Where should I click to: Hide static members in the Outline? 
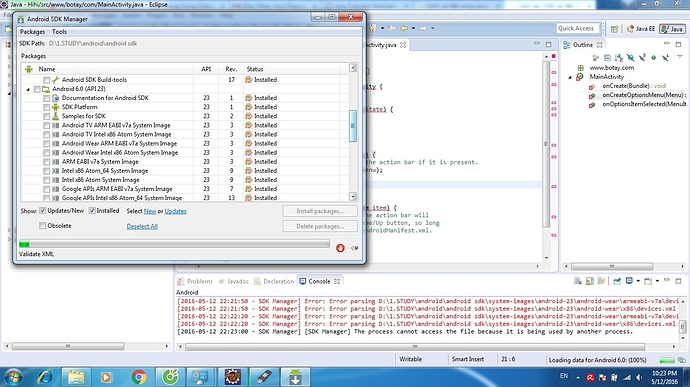tap(642, 58)
